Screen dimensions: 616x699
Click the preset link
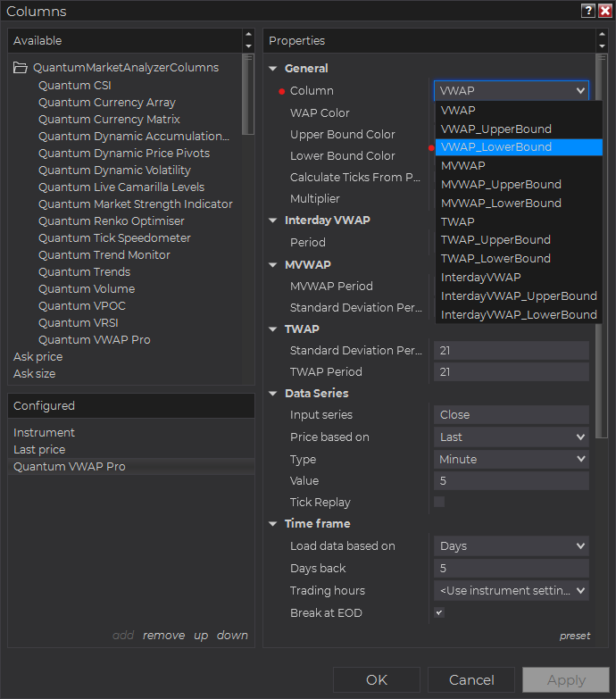(x=575, y=636)
